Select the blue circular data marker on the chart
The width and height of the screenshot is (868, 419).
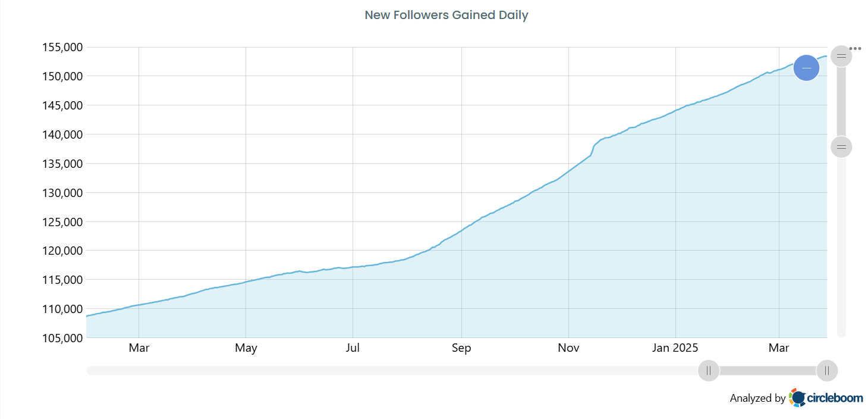[x=806, y=68]
